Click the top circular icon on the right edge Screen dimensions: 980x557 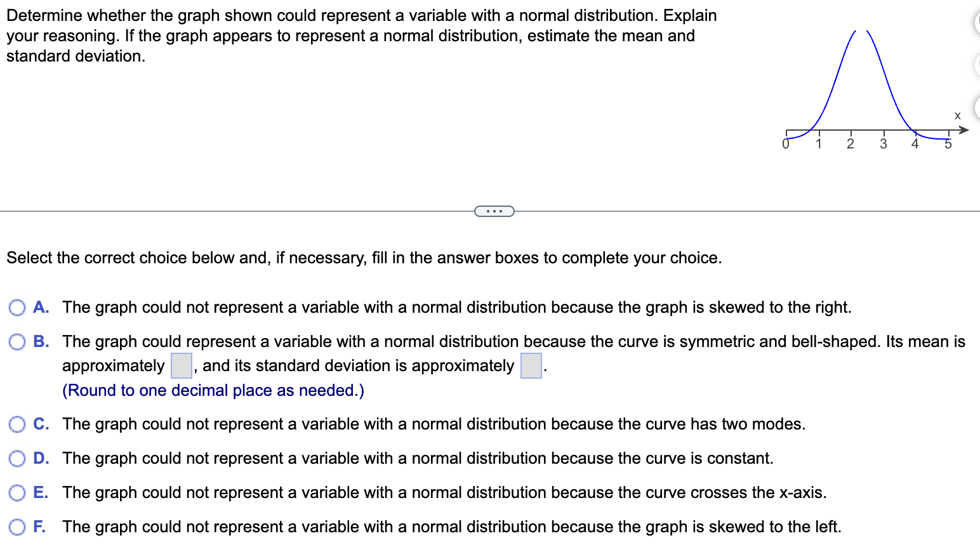[977, 20]
